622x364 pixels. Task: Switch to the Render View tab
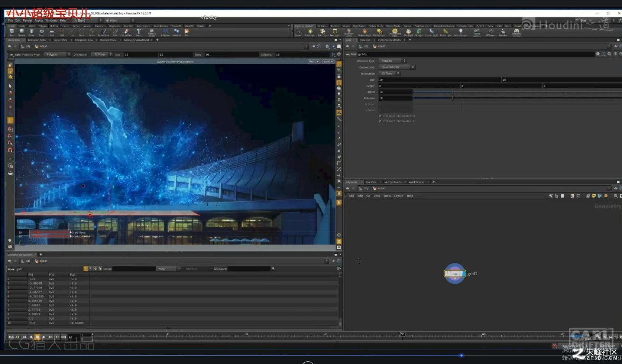60,40
